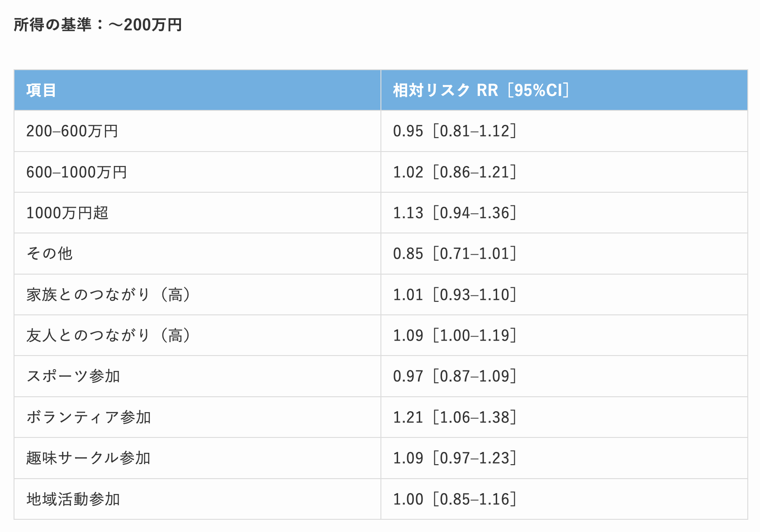Click the 1000万円超 row label
The height and width of the screenshot is (532, 760).
click(x=67, y=213)
